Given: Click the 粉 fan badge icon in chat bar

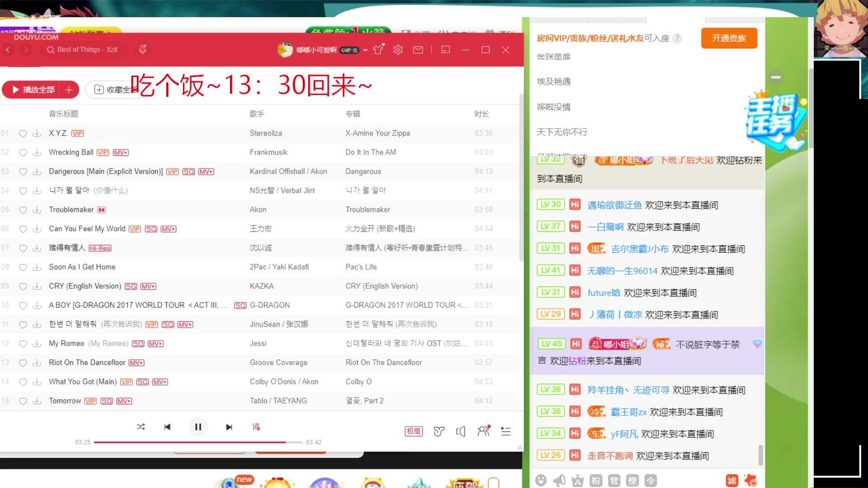Looking at the screenshot, I should tap(596, 480).
